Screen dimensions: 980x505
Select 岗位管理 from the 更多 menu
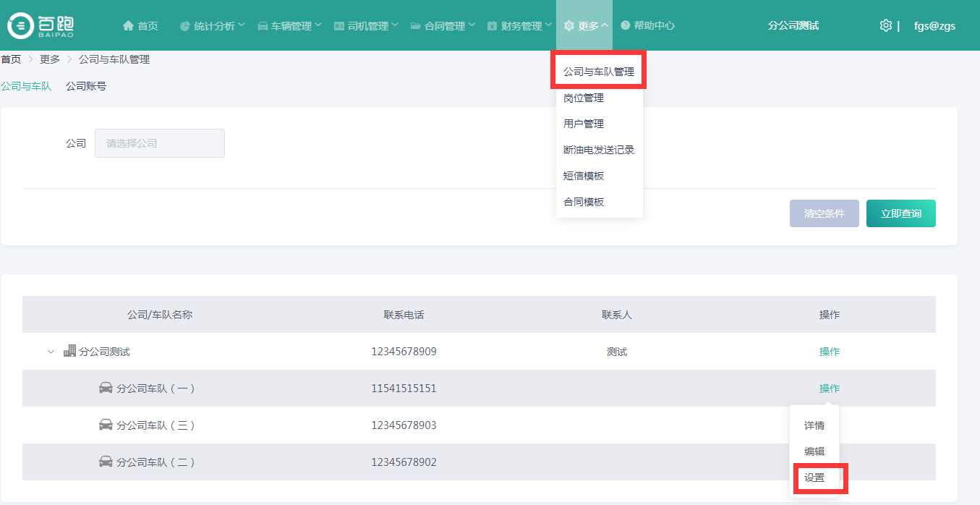click(x=584, y=98)
